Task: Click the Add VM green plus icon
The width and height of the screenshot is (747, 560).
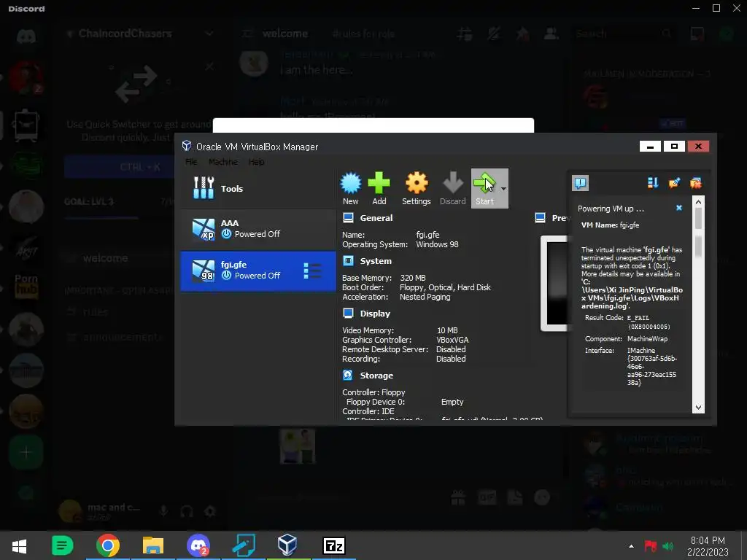Action: point(379,189)
